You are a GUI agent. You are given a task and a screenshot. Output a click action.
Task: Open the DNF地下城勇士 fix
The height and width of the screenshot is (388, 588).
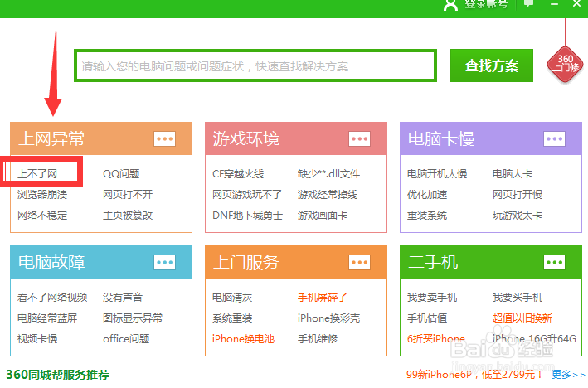pos(247,216)
